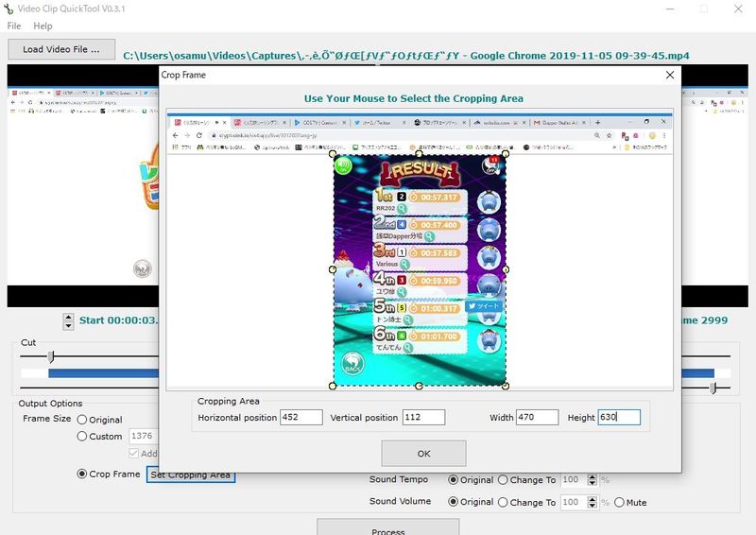Select Change To for Sound Tempo
756x535 pixels.
pos(503,480)
